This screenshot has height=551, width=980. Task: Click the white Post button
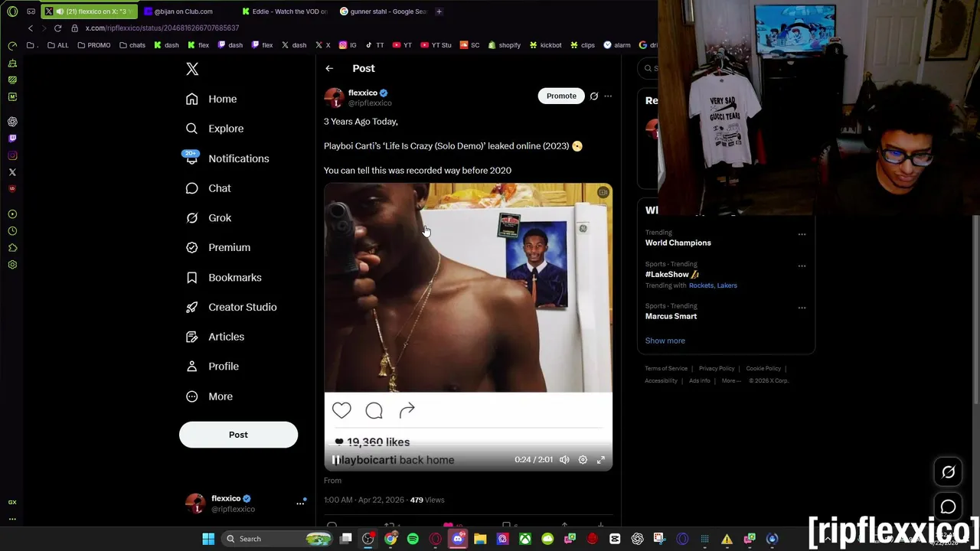tap(238, 435)
